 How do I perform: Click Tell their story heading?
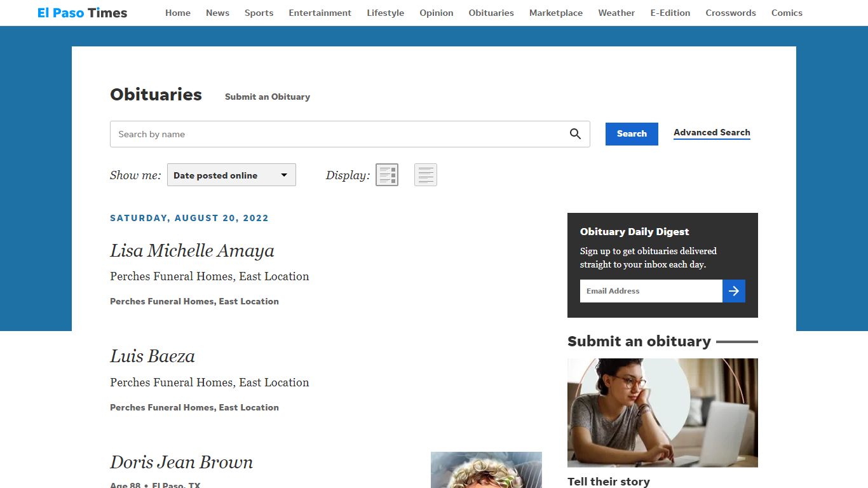point(609,482)
